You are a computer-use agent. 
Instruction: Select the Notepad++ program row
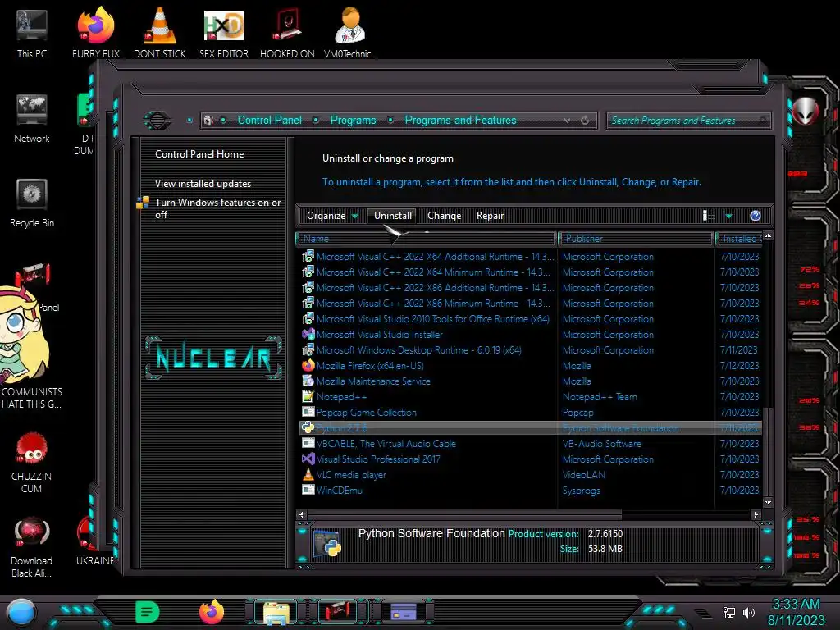(531, 396)
